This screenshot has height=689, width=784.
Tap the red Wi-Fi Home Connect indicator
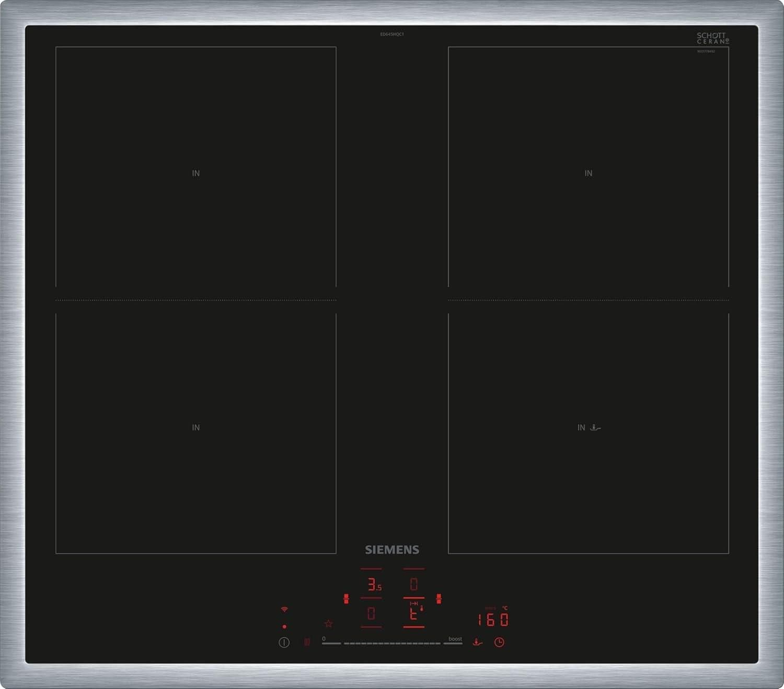point(284,610)
